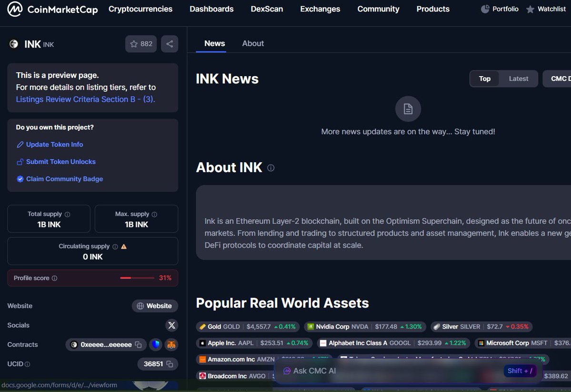Click the verified badge icon for Claim Community Badge
The height and width of the screenshot is (392, 571).
coord(20,179)
